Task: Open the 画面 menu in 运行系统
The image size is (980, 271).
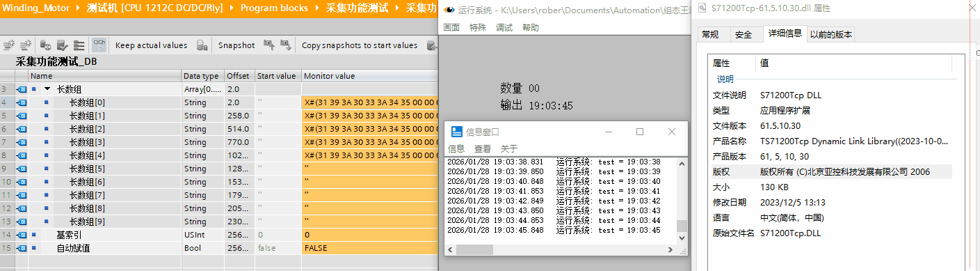Action: (451, 28)
